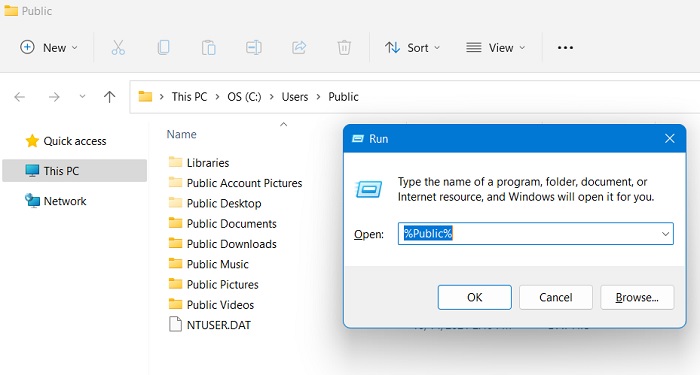This screenshot has height=375, width=700.
Task: Click the Cut scissors icon
Action: [118, 47]
